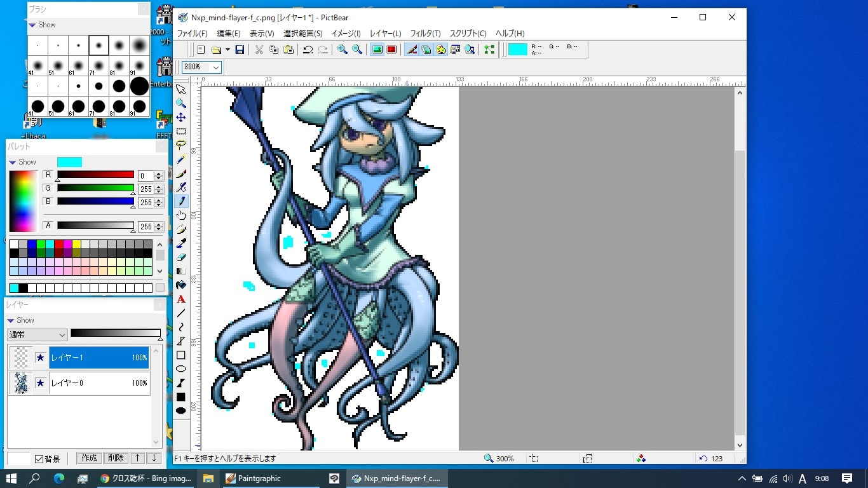Image resolution: width=868 pixels, height=488 pixels.
Task: Toggle the green landscape image view button
Action: [377, 50]
